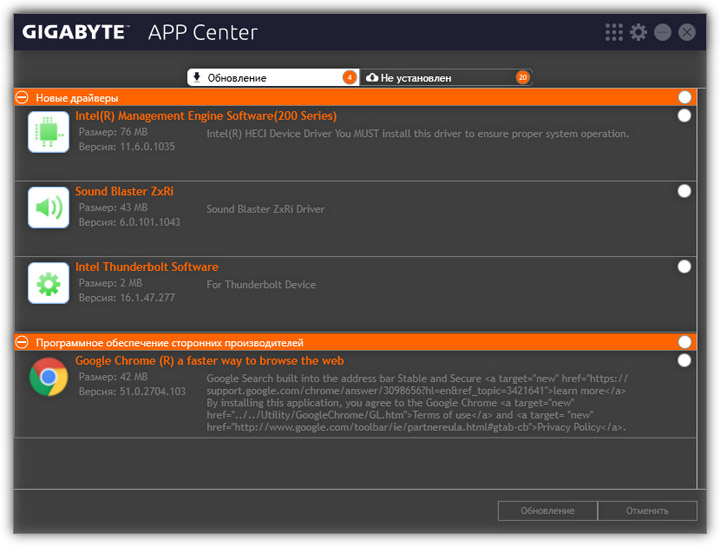Click the size text 76 MB
This screenshot has width=720, height=547.
click(134, 132)
